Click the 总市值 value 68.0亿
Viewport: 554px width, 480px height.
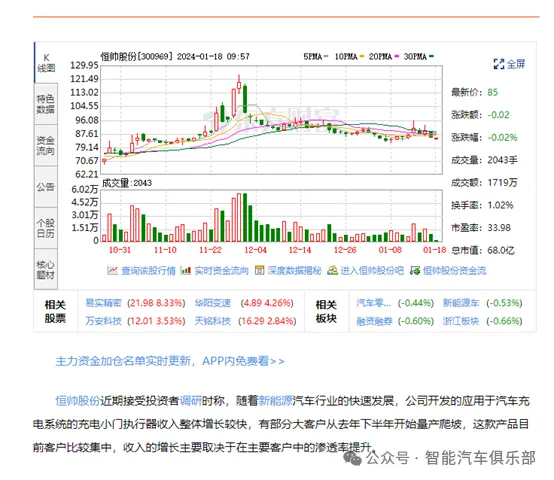point(501,251)
